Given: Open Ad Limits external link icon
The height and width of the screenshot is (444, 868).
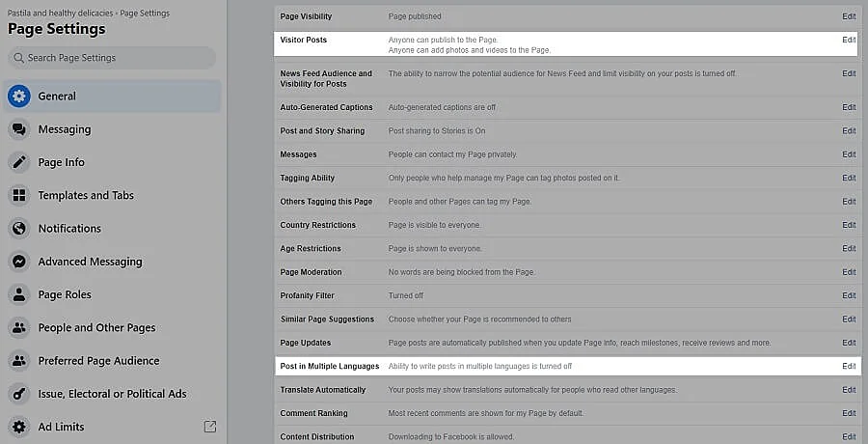Looking at the screenshot, I should point(210,427).
